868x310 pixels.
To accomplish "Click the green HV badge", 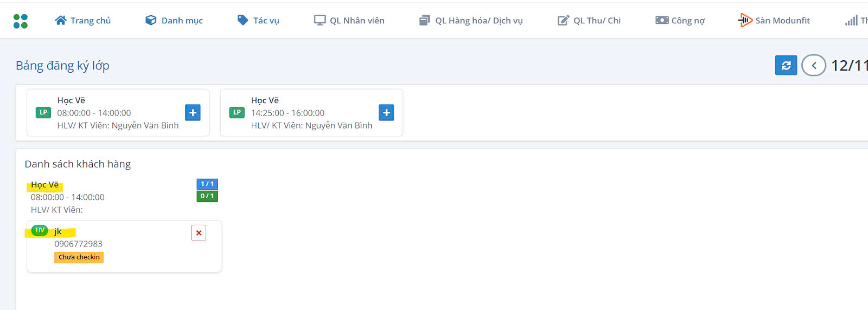I will 40,231.
